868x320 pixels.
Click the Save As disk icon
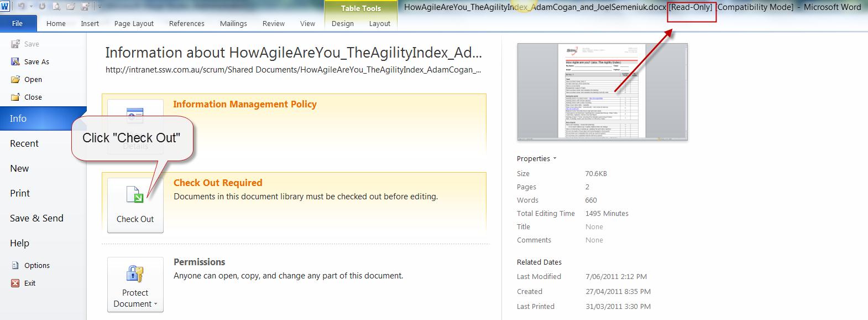[15, 62]
